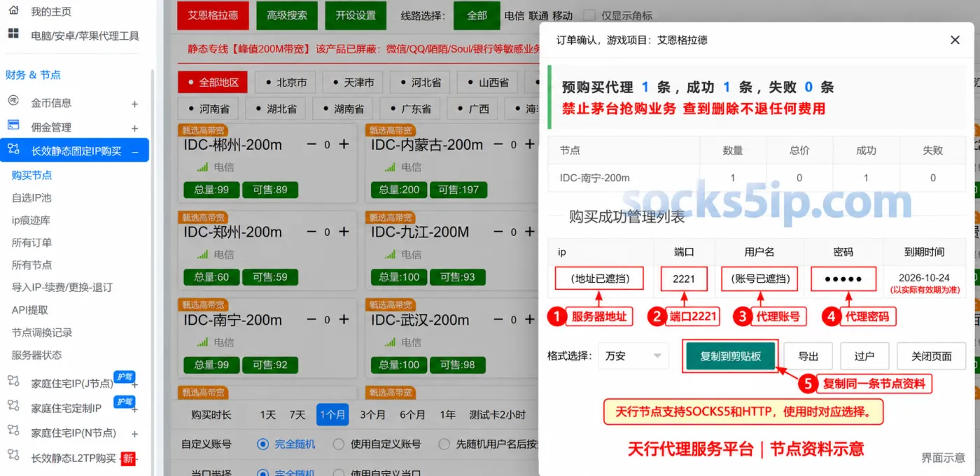980x476 pixels.
Task: Click the 艾恩格拉德 red button
Action: 213,15
